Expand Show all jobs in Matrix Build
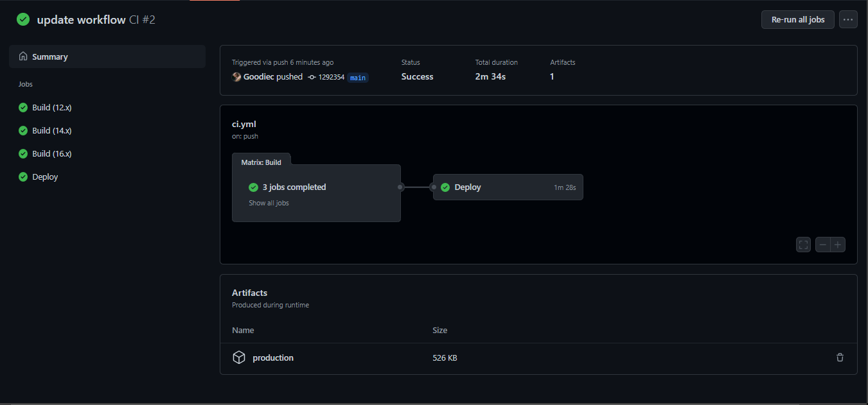 click(x=269, y=203)
